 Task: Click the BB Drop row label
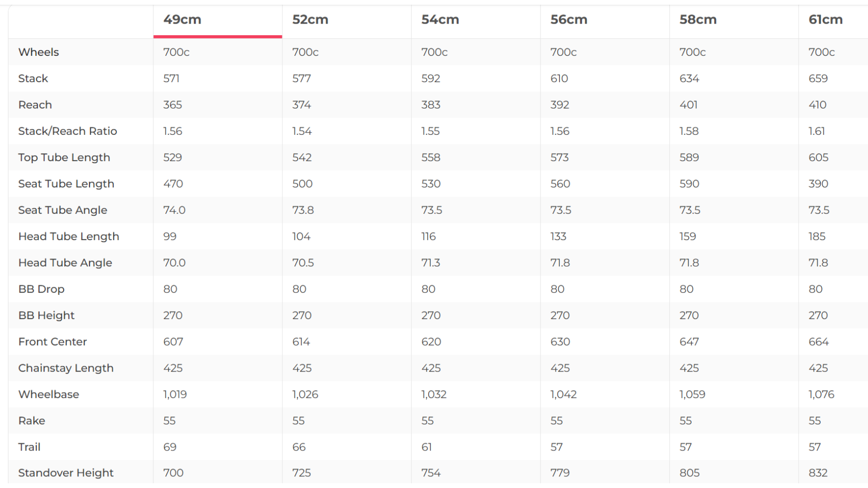point(41,289)
